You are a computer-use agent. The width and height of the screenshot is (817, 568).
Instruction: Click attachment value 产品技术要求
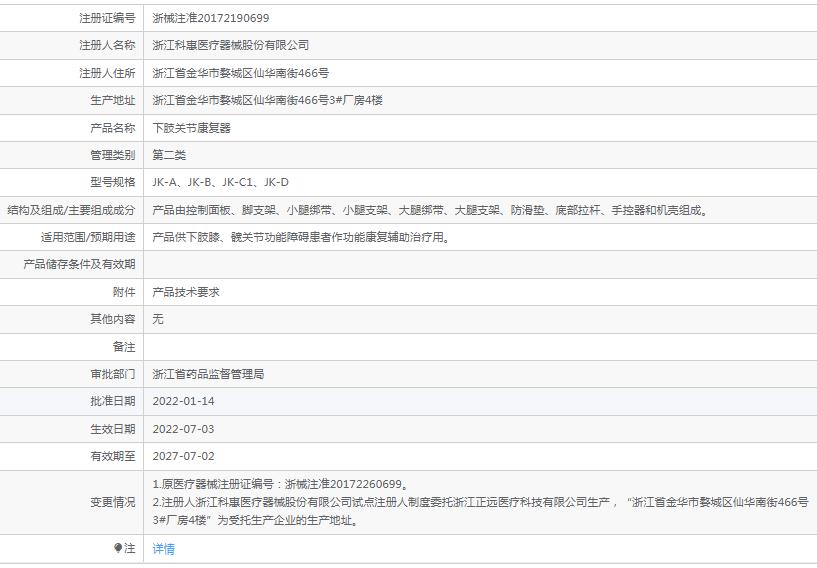click(x=185, y=292)
